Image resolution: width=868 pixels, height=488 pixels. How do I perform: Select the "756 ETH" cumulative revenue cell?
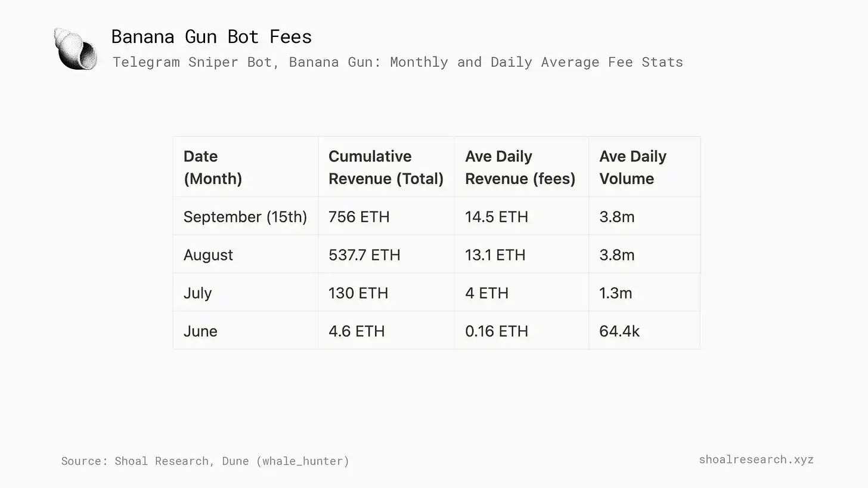pyautogui.click(x=359, y=217)
